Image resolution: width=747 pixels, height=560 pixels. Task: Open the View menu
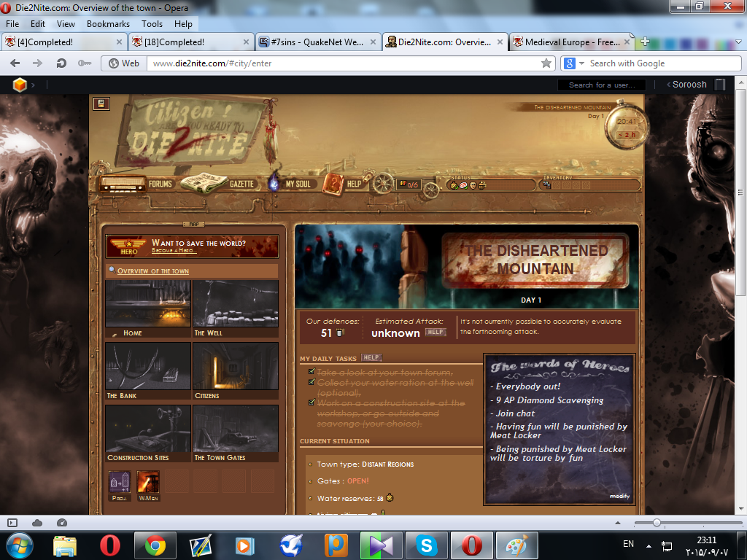[66, 24]
